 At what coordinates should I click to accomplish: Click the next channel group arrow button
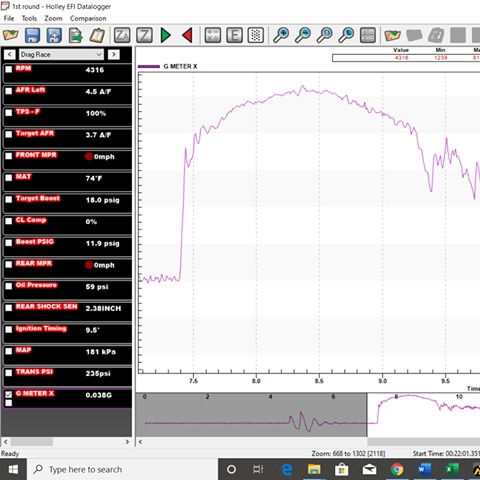pos(114,54)
